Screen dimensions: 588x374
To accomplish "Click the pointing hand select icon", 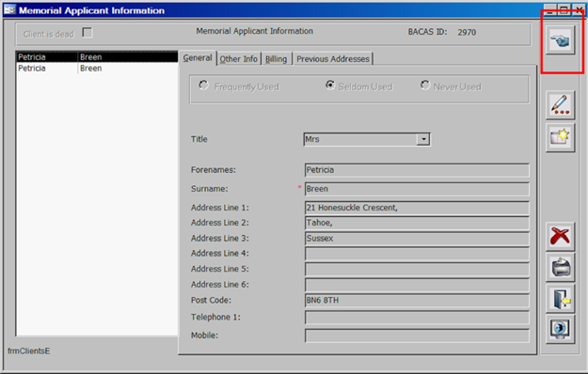I will (x=561, y=40).
